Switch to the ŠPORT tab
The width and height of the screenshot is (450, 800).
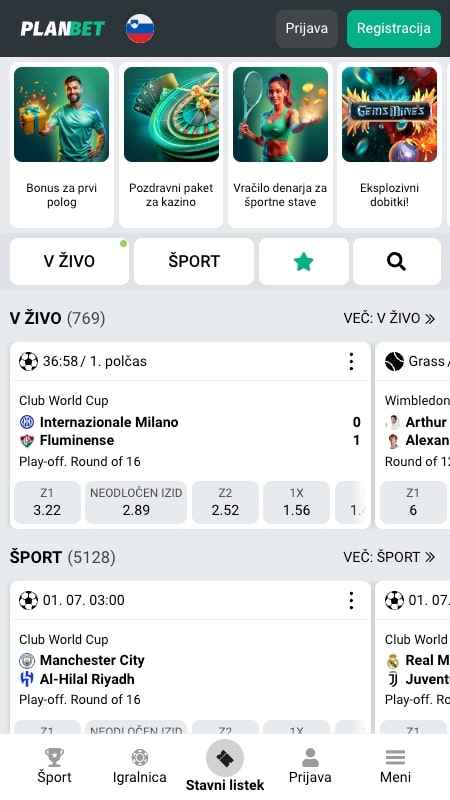tap(194, 261)
